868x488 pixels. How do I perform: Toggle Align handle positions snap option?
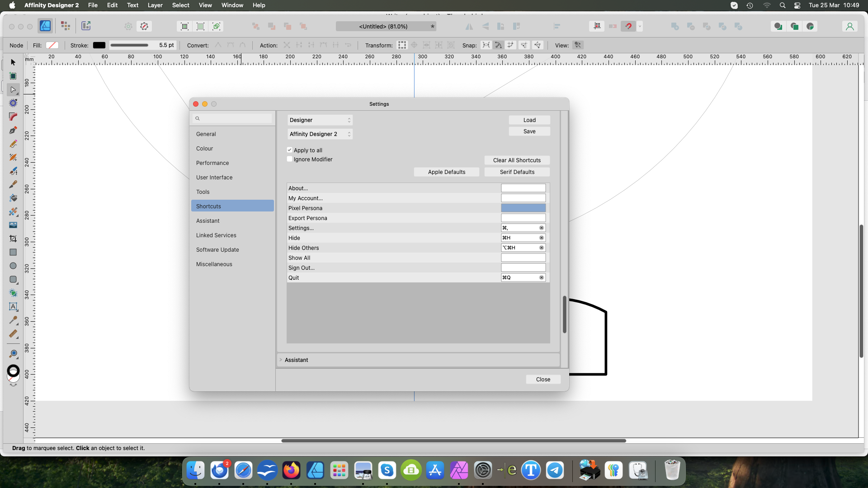click(524, 45)
